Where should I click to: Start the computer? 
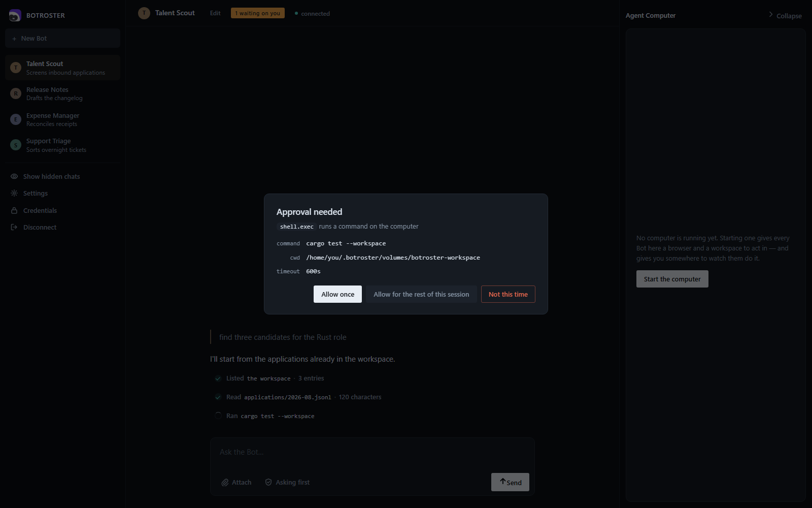tap(672, 279)
